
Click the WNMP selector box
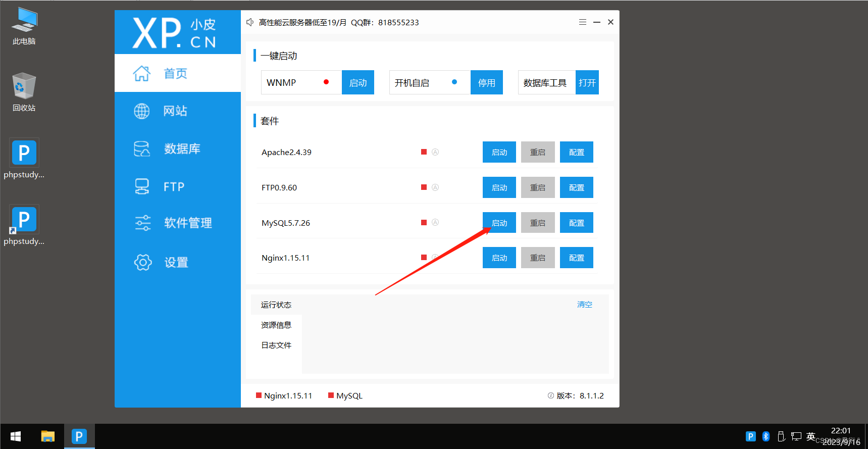[301, 82]
